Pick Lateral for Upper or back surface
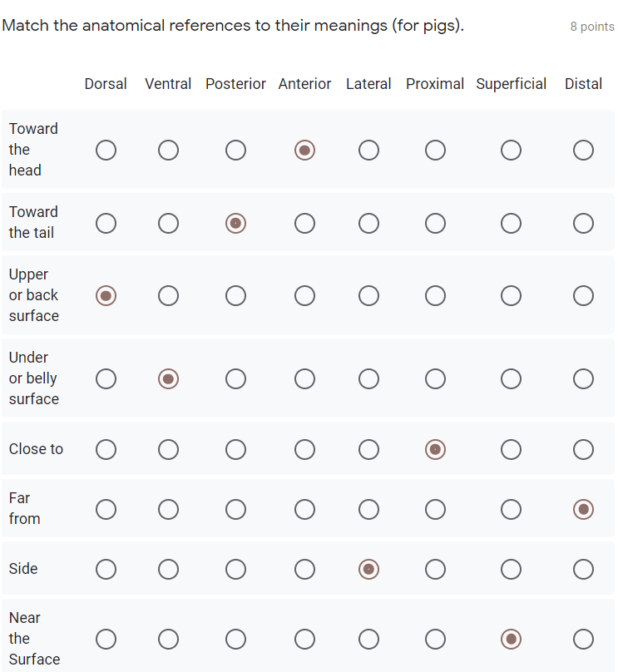This screenshot has height=672, width=618. coord(368,295)
